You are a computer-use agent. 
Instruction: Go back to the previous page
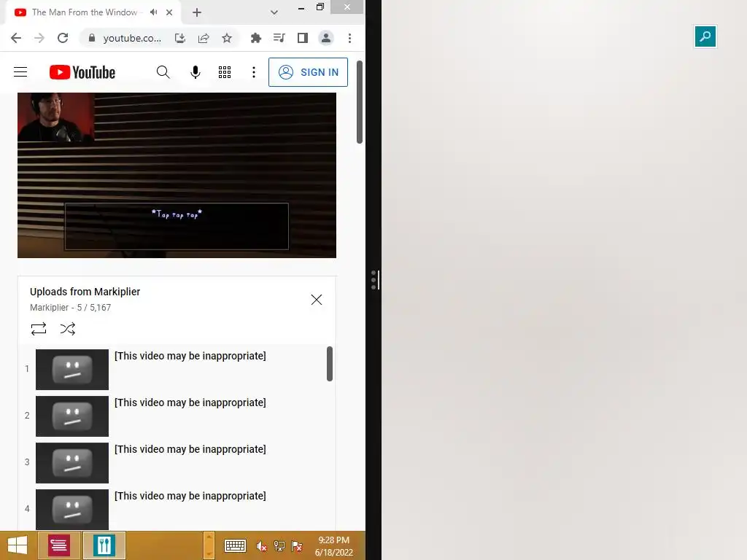click(16, 38)
